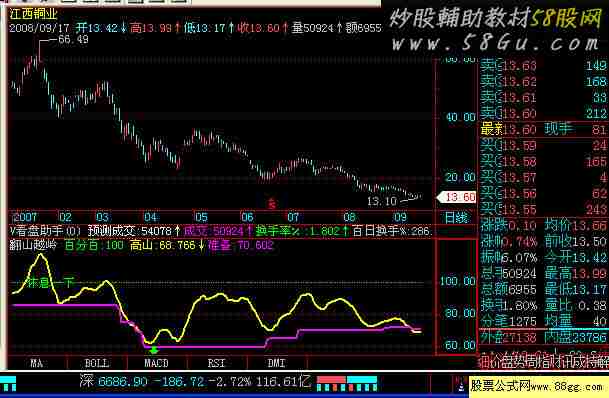Select the 05 month timeline marker

click(x=201, y=217)
